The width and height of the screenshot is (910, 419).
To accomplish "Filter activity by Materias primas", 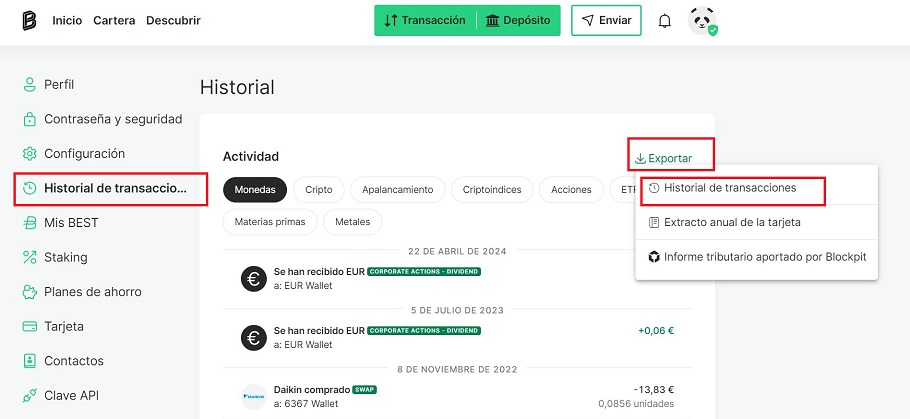I will pos(268,222).
